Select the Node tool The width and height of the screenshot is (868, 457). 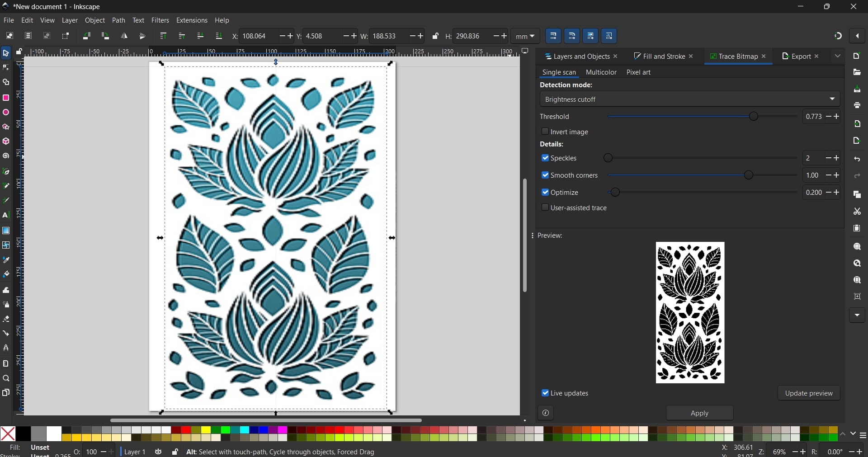click(x=6, y=68)
